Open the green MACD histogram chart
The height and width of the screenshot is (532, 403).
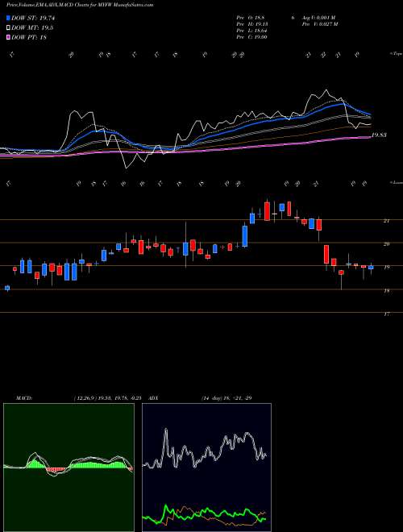click(69, 468)
